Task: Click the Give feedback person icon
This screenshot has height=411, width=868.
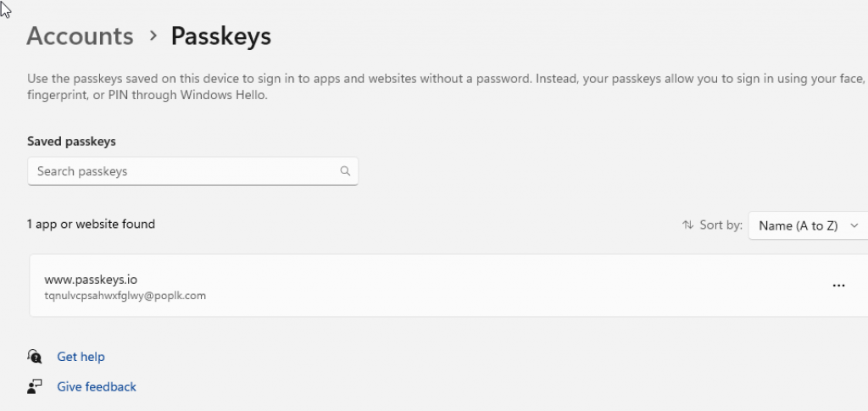Action: coord(35,386)
